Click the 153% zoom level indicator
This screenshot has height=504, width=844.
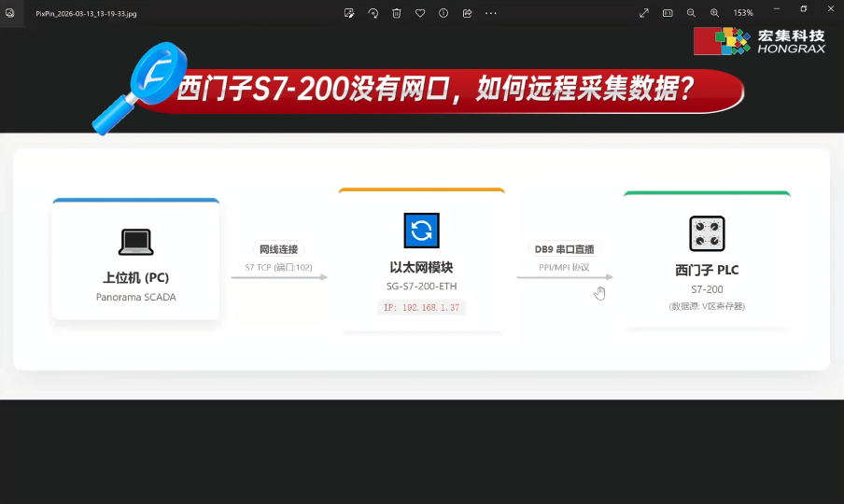pyautogui.click(x=743, y=13)
